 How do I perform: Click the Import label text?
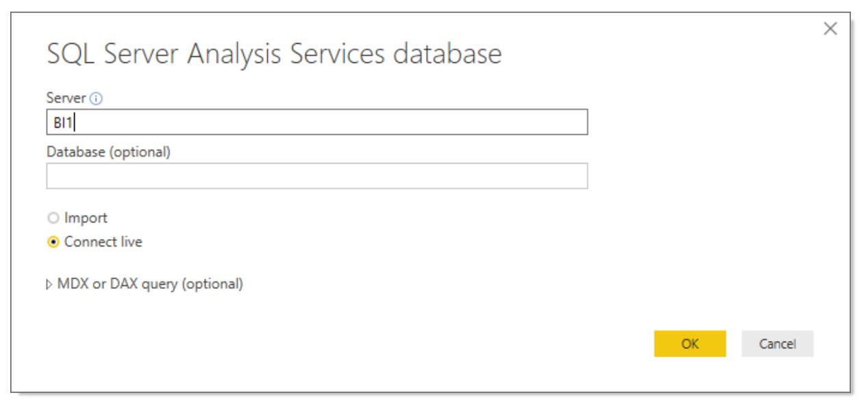(x=86, y=218)
